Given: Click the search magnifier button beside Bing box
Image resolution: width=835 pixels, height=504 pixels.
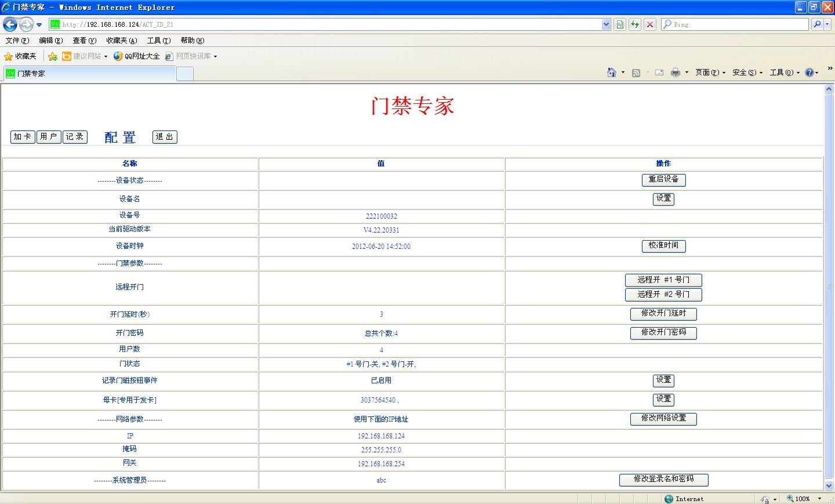Looking at the screenshot, I should (817, 24).
